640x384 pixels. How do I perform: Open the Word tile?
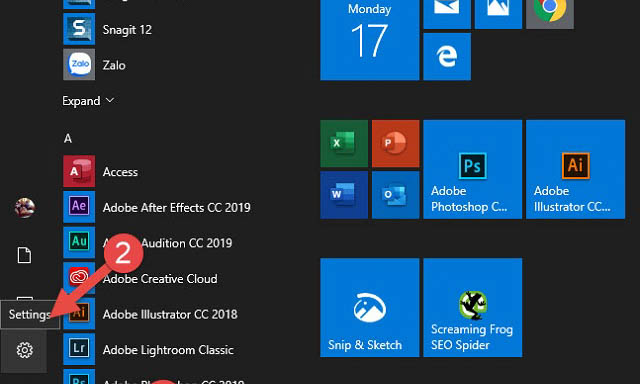click(344, 195)
